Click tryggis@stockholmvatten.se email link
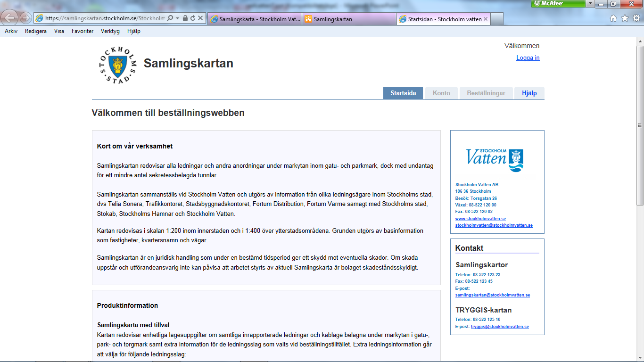 click(500, 327)
